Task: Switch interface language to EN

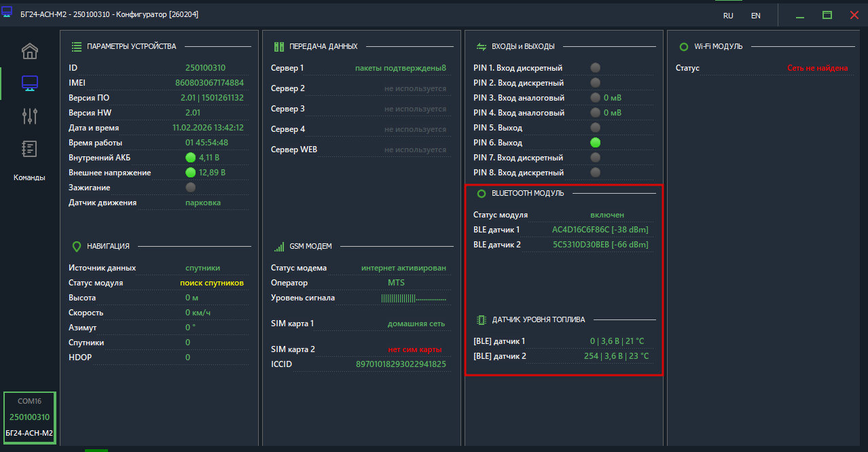Action: point(755,16)
